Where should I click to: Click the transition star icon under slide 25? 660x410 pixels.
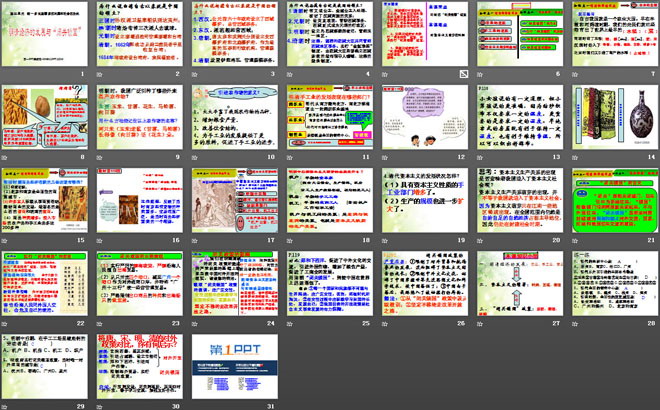[288, 323]
